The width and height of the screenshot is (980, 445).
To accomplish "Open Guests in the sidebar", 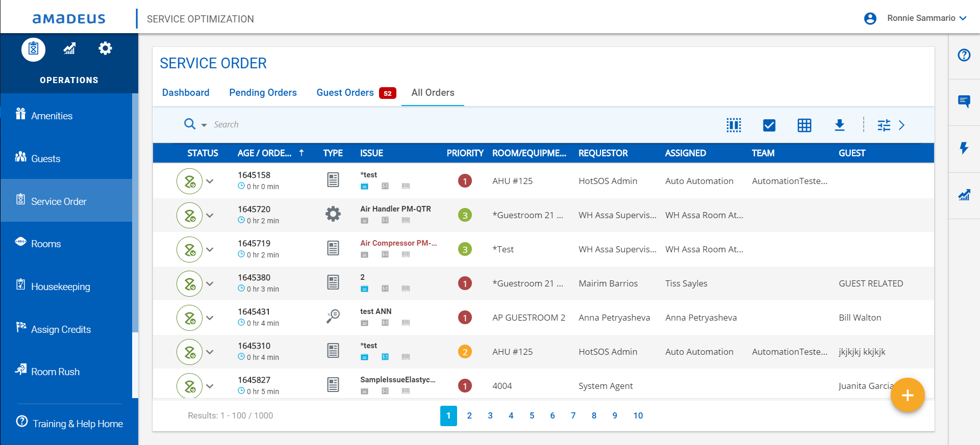I will click(x=66, y=159).
